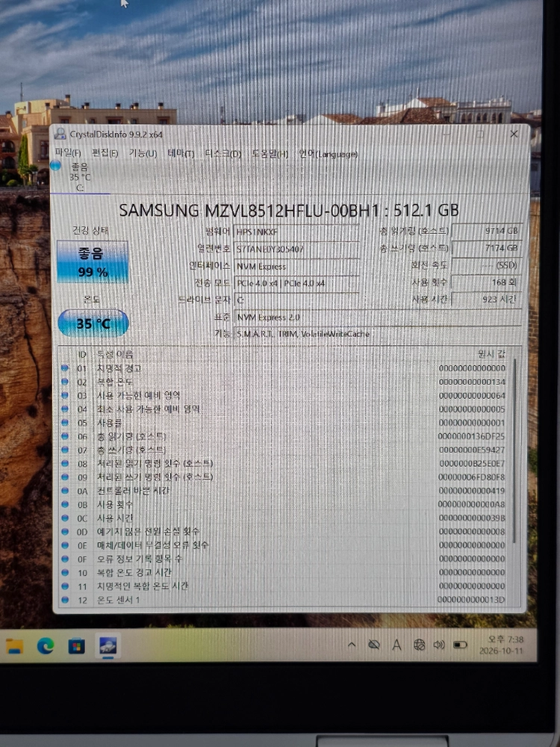Image resolution: width=560 pixels, height=747 pixels.
Task: Click total host reads value 9714 GB
Action: (x=487, y=231)
